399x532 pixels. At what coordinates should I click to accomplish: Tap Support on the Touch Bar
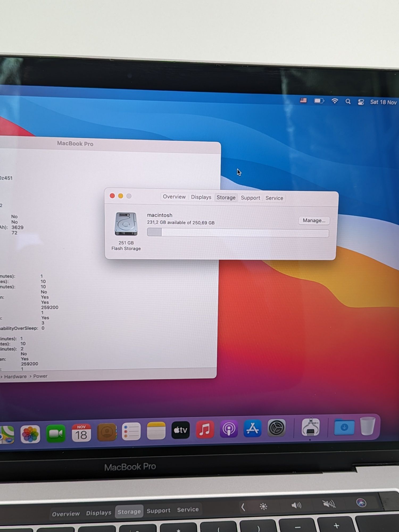[x=159, y=510]
